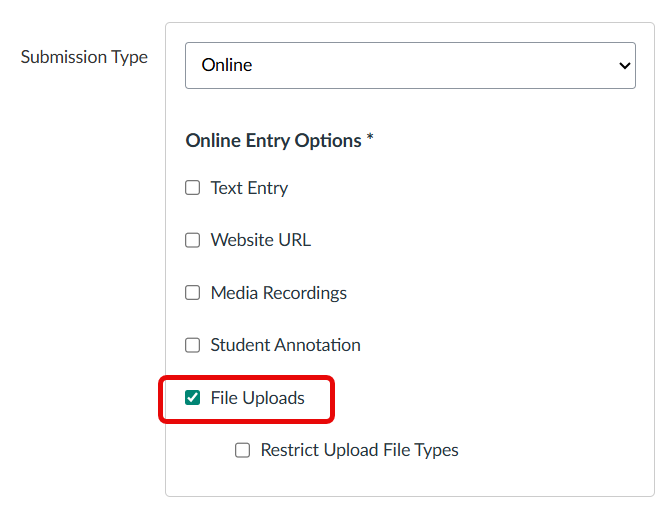The image size is (671, 509).
Task: Click the 'Restrict Upload File Types' label
Action: click(x=359, y=450)
